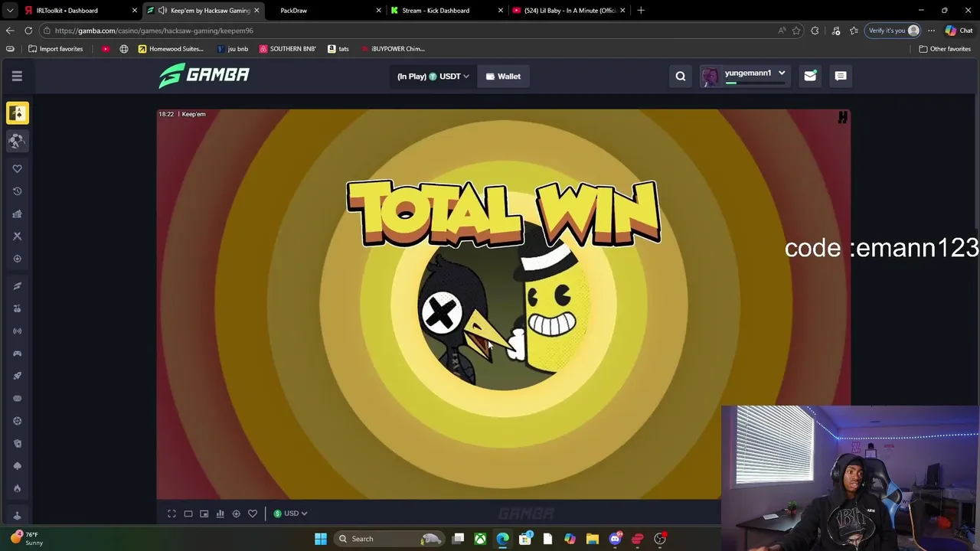Click the taskbar Search box
This screenshot has width=980, height=551.
click(390, 539)
